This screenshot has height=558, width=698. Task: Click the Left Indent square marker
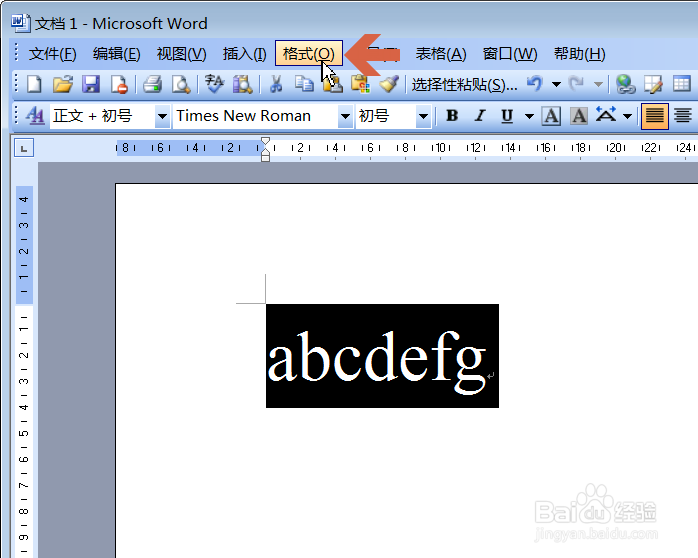click(265, 158)
